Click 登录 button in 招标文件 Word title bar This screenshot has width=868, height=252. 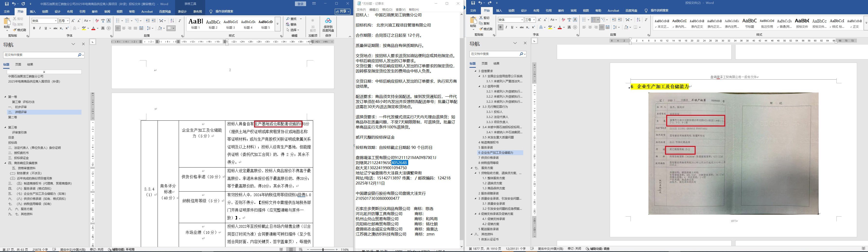301,4
